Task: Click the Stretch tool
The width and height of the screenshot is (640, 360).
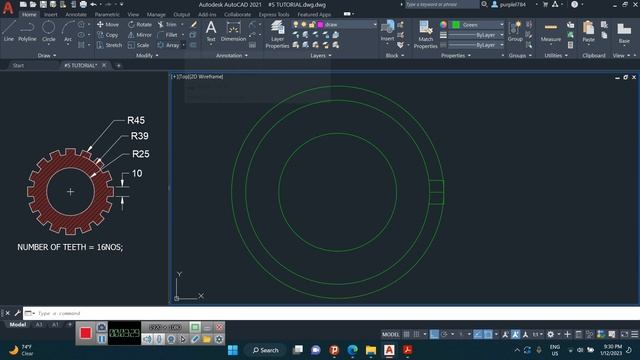Action: 109,45
